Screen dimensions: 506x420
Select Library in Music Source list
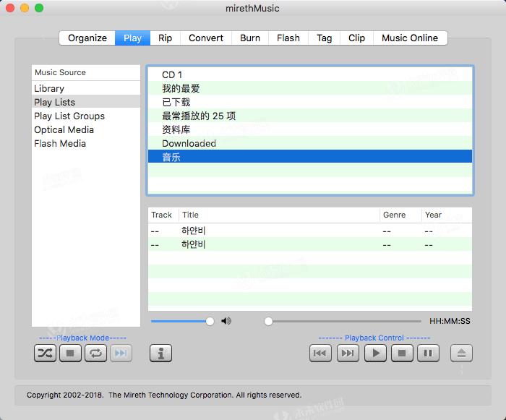pos(49,88)
